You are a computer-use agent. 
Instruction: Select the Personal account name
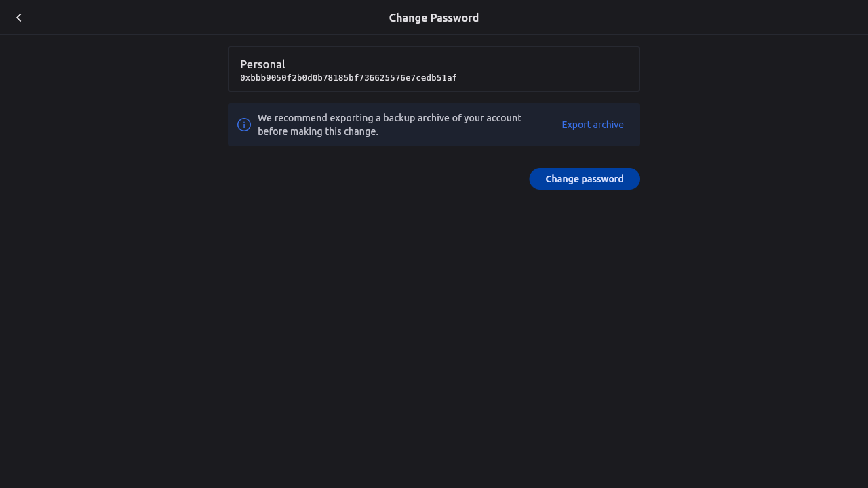coord(262,64)
